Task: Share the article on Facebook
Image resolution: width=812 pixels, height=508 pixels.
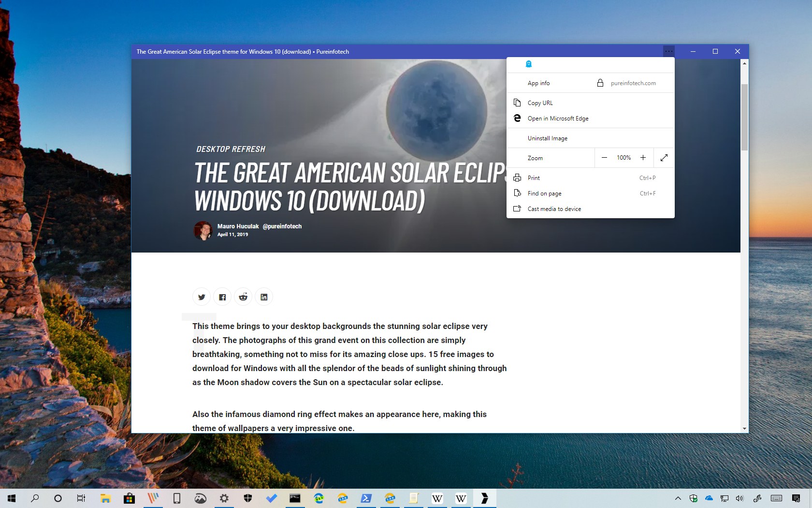Action: coord(222,297)
